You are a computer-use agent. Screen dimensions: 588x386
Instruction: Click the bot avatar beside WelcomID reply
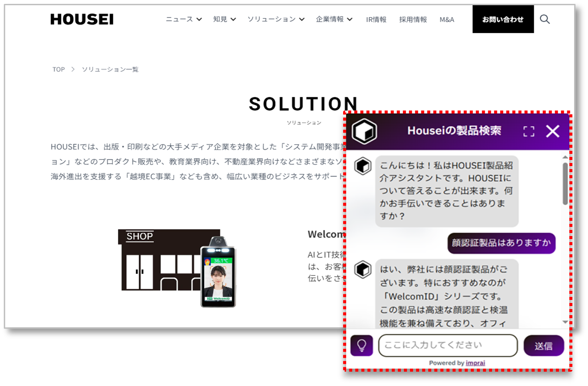(363, 270)
